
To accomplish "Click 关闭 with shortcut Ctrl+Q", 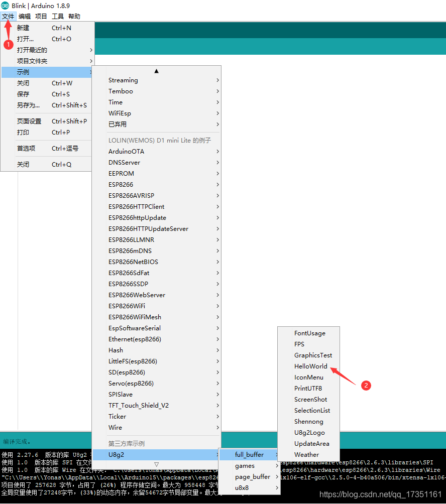I will [48, 165].
